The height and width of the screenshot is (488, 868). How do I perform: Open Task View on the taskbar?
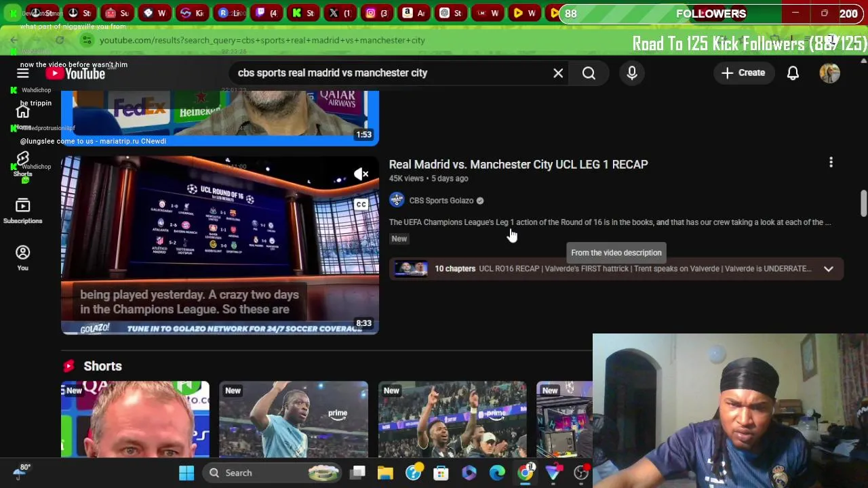tap(358, 472)
